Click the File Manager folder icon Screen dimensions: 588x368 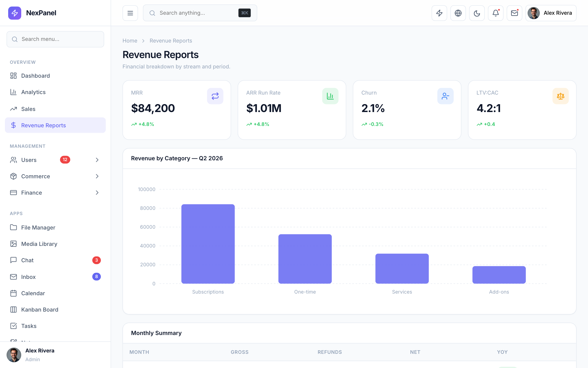point(13,227)
